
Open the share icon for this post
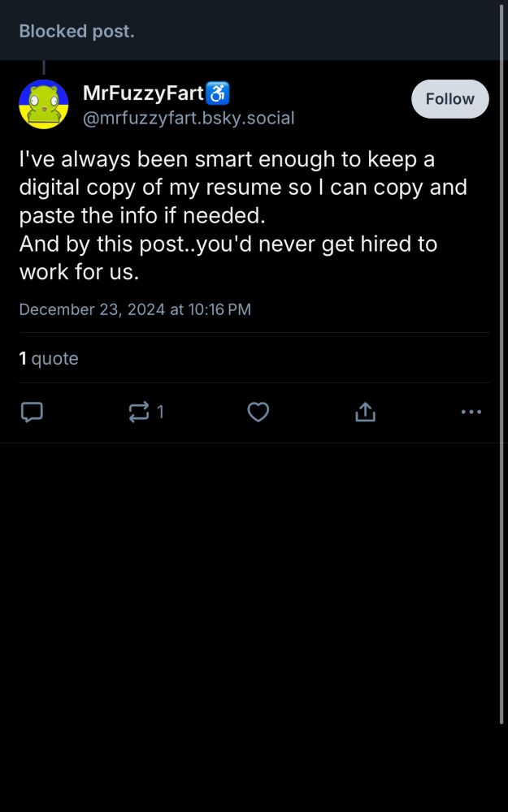point(365,412)
